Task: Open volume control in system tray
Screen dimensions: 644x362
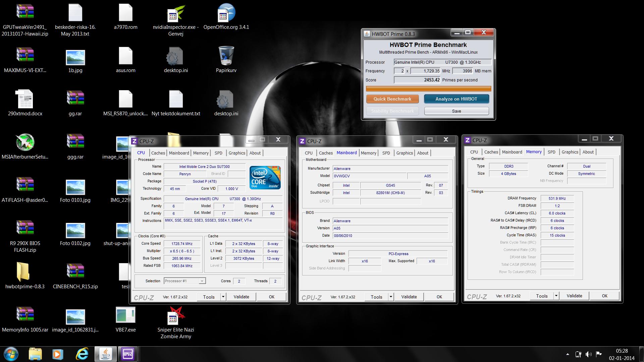Action: click(x=588, y=354)
